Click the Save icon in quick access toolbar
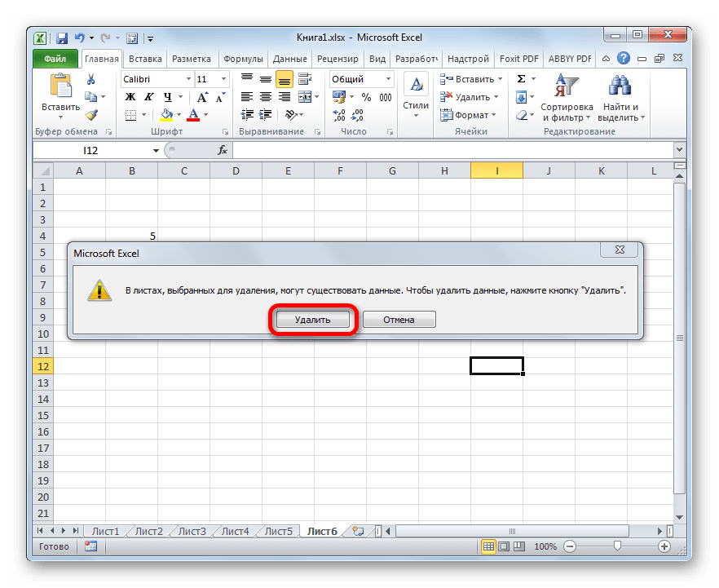719x588 pixels. (x=62, y=38)
